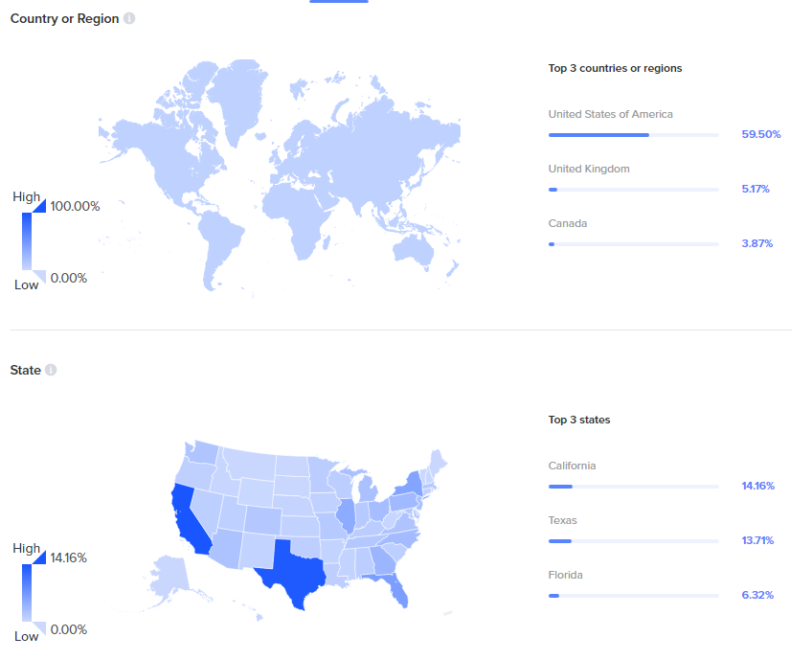This screenshot has height=660, width=812.
Task: Click the info icon next to State
Action: [x=51, y=370]
